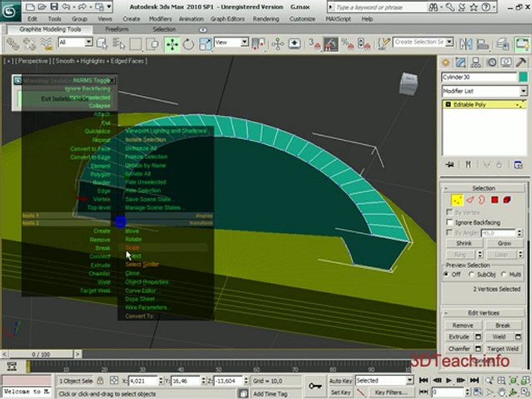Click the Edit Named Selection Sets icon
The height and width of the screenshot is (399, 532).
[x=383, y=44]
